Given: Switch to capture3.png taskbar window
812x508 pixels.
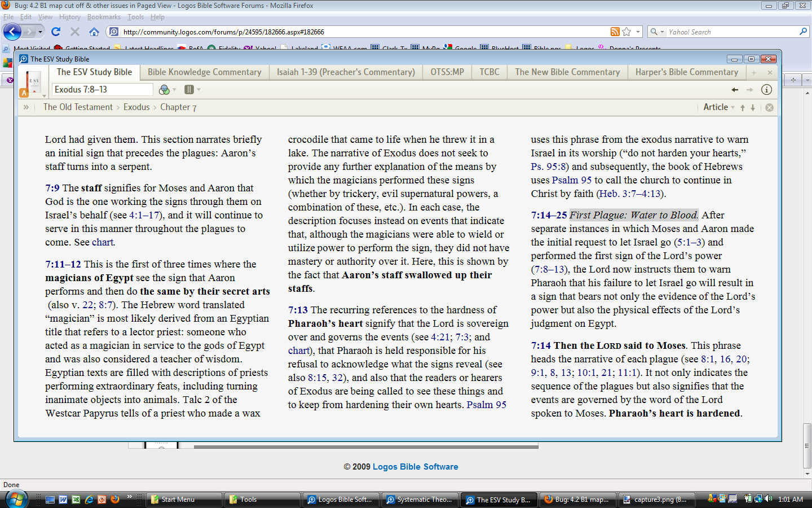Looking at the screenshot, I should click(657, 500).
